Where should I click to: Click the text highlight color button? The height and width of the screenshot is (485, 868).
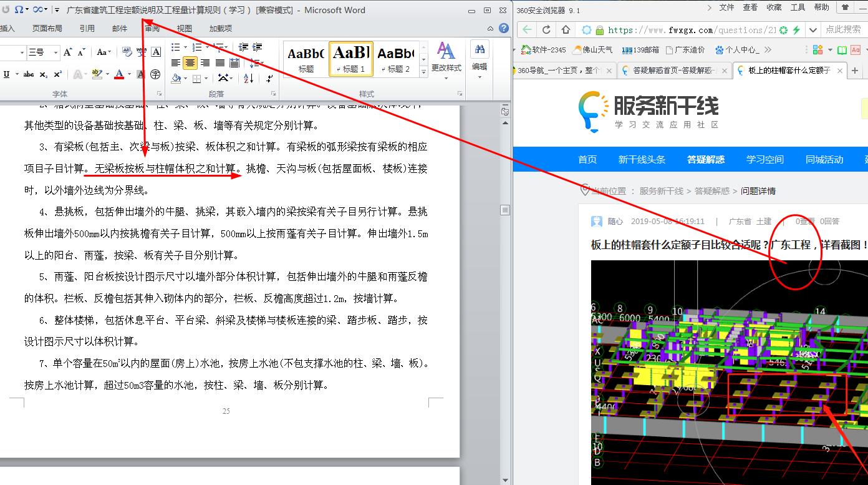(x=97, y=74)
